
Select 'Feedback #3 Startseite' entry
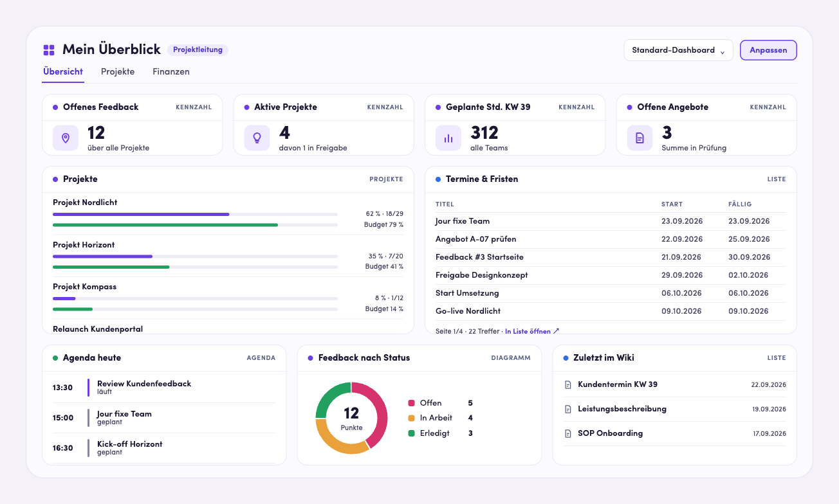click(611, 257)
